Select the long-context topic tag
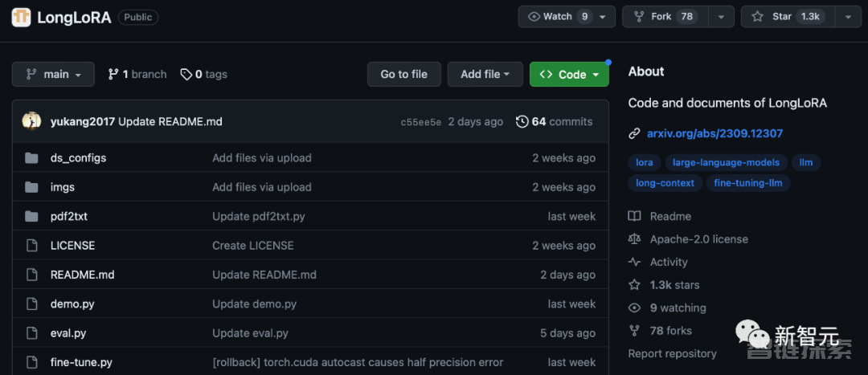The image size is (868, 375). point(665,183)
